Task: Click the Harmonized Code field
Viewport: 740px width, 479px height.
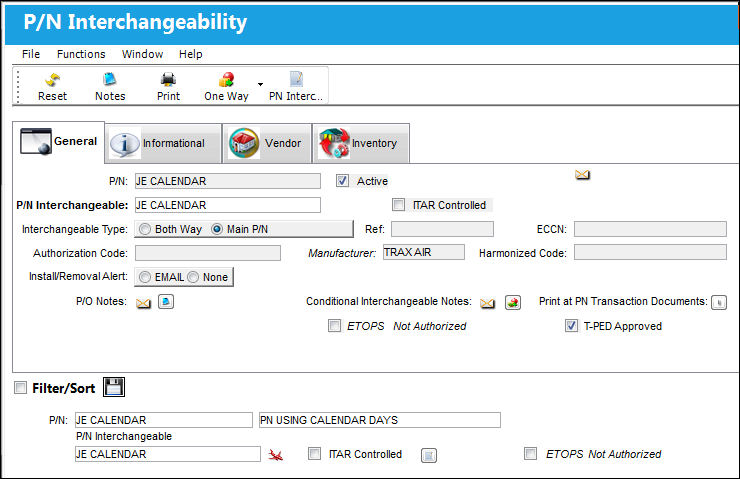Action: tap(650, 252)
